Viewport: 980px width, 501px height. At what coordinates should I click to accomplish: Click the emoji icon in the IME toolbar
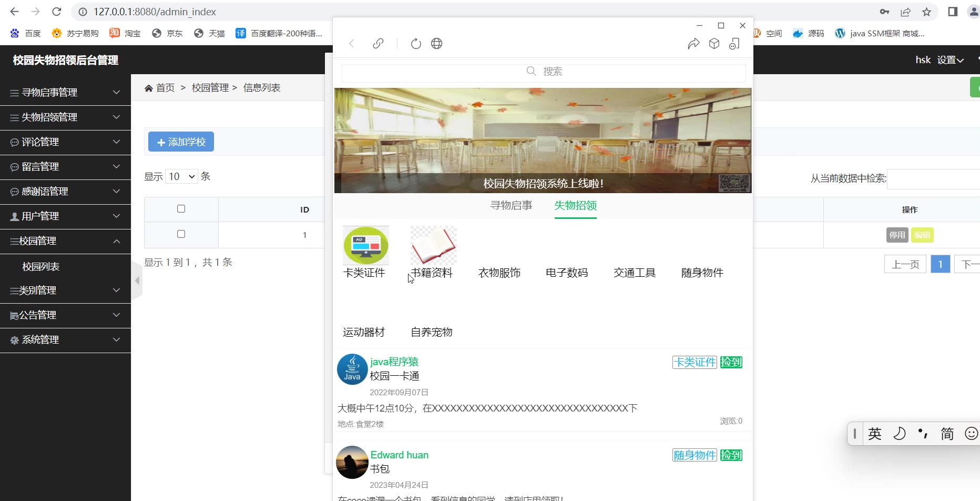[972, 434]
